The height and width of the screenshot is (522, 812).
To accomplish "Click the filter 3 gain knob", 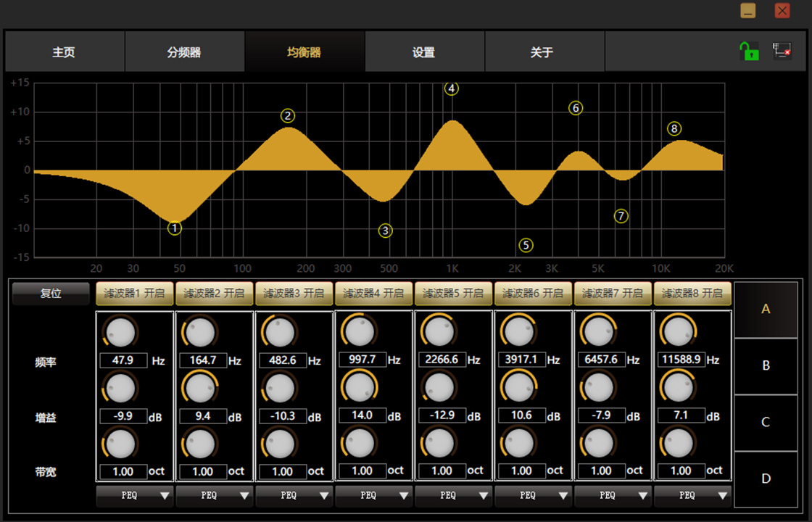I will point(279,387).
